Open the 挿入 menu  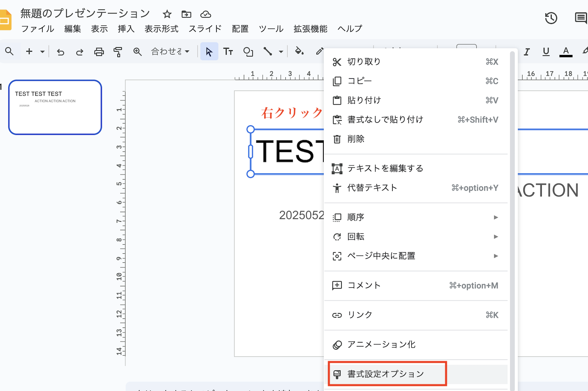tap(125, 29)
